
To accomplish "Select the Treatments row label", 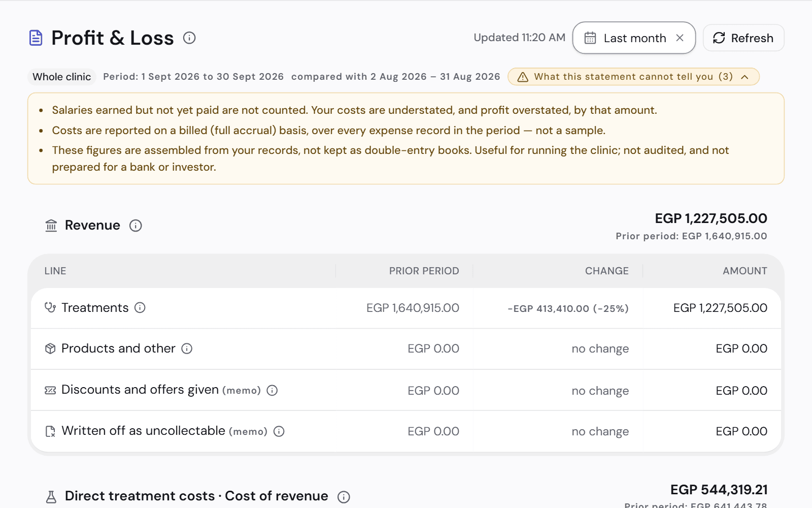I will coord(95,307).
